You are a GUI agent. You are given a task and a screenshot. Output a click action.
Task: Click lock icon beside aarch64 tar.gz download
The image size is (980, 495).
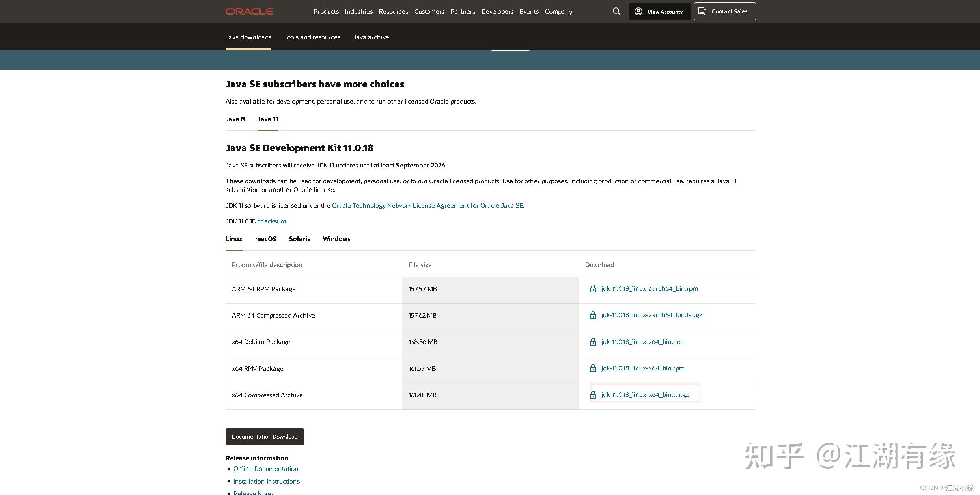(x=593, y=315)
